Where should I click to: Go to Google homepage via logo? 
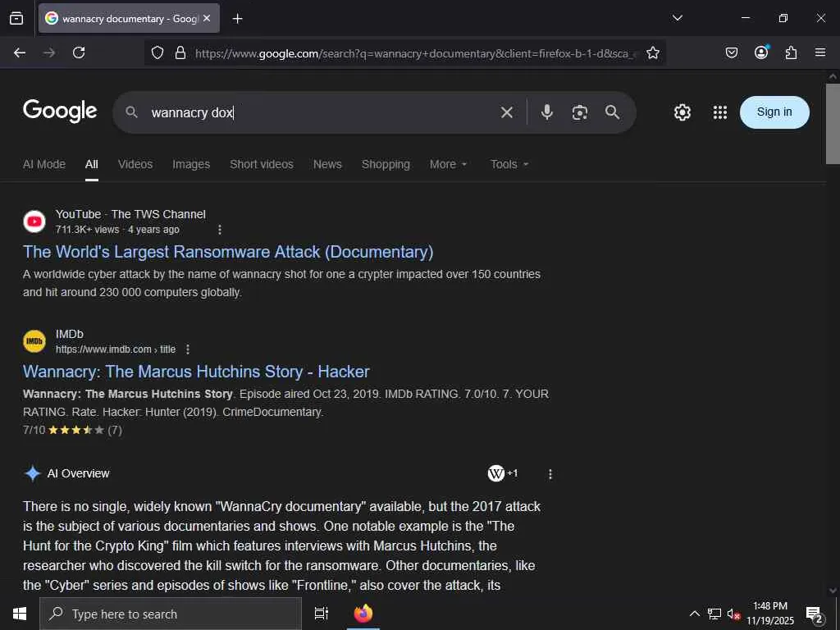(60, 111)
